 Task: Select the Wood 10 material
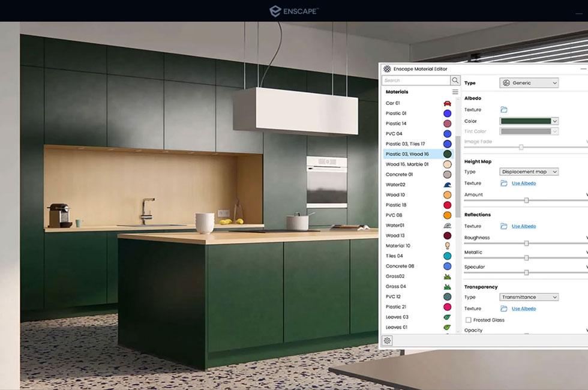(x=418, y=194)
